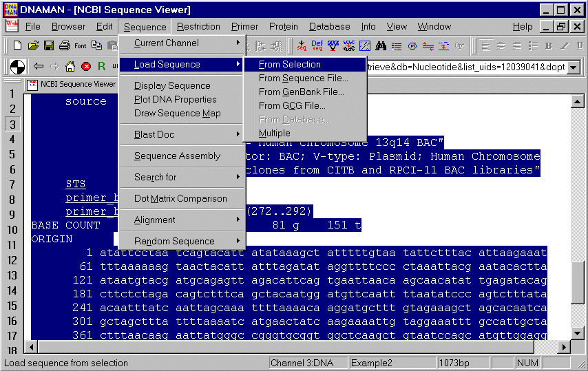Click the translate-to-protein toolbar icon
Viewport: 588px width, 371px height.
click(349, 45)
